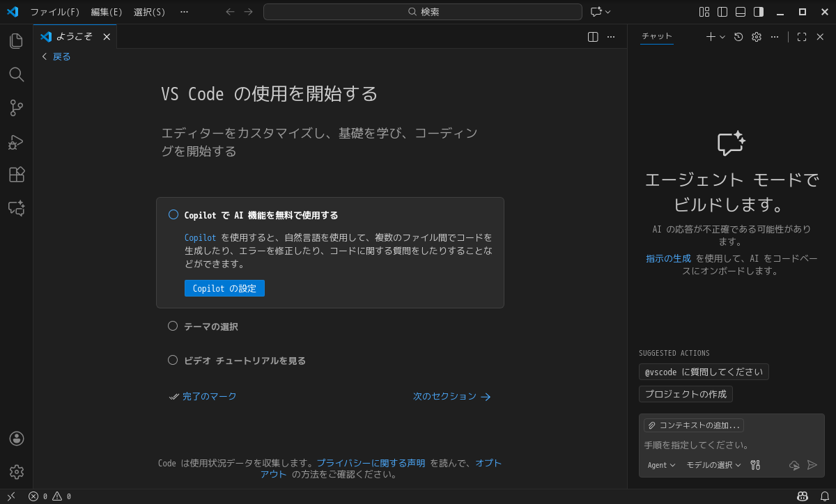The width and height of the screenshot is (836, 504).
Task: Open tool configuration icon in chat input
Action: tap(754, 464)
